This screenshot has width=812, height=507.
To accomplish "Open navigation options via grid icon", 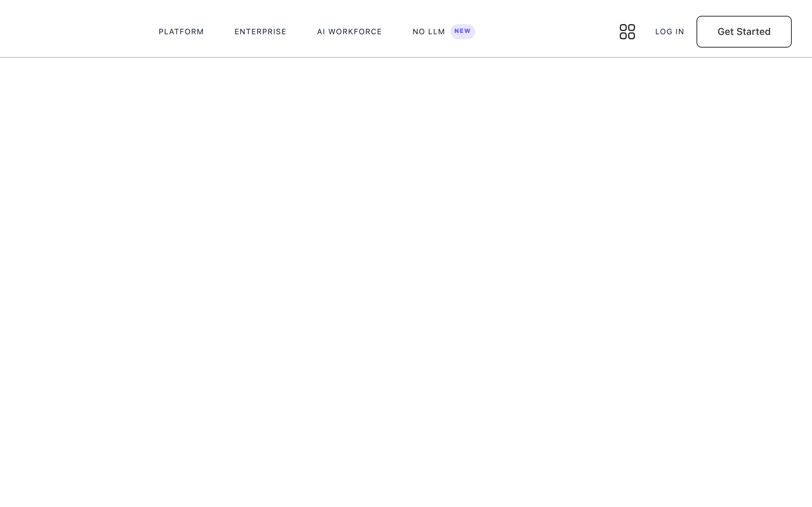I will [x=627, y=31].
